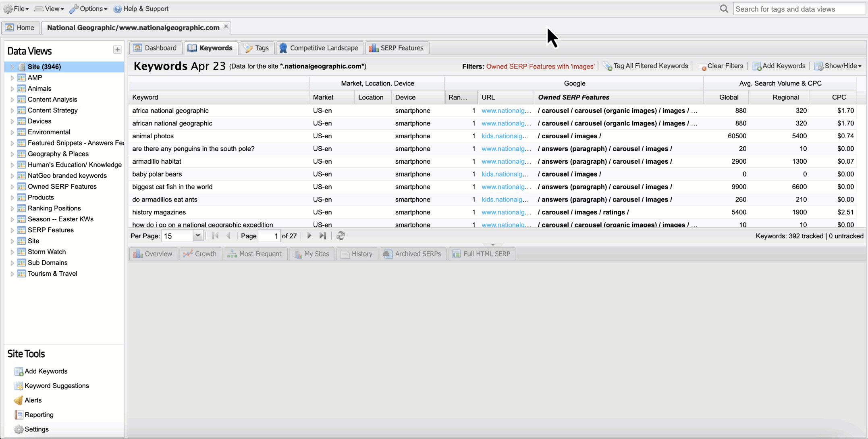Screen dimensions: 868x439
Task: Open Keyword Suggestions in Site Tools
Action: (57, 386)
